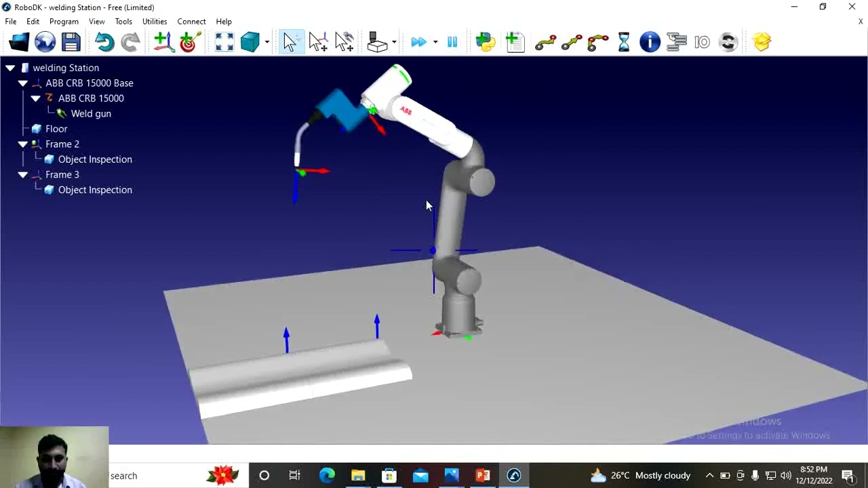This screenshot has width=868, height=488.
Task: Open the Tools menu
Action: pyautogui.click(x=123, y=21)
